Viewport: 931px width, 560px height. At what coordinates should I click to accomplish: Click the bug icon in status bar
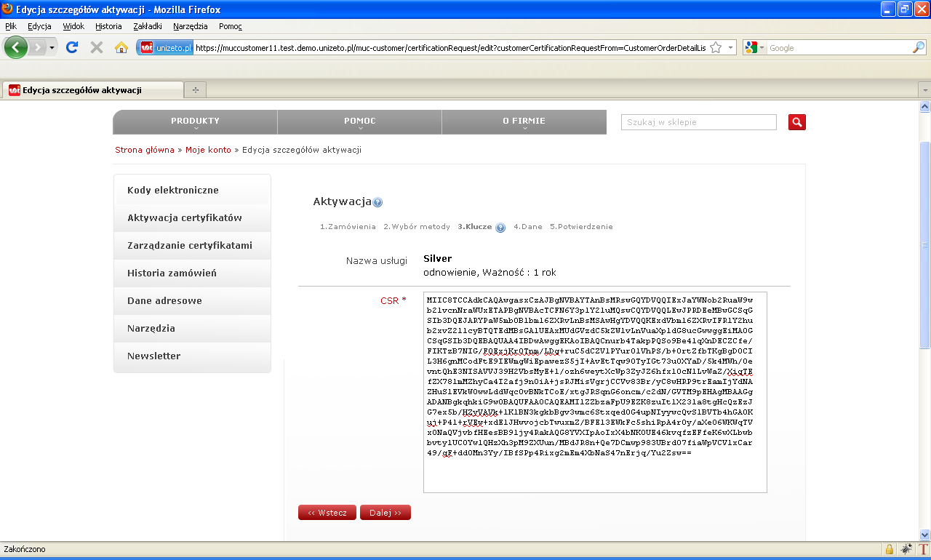point(906,550)
